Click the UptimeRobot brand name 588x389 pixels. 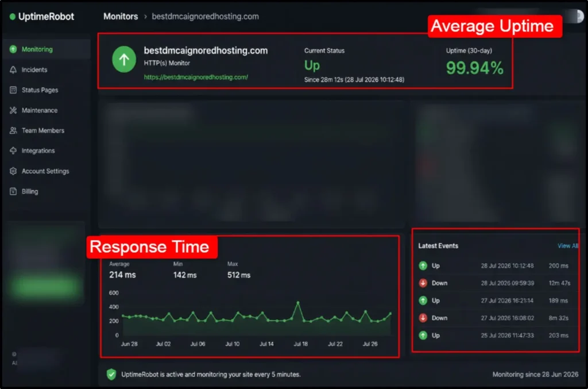pos(46,17)
